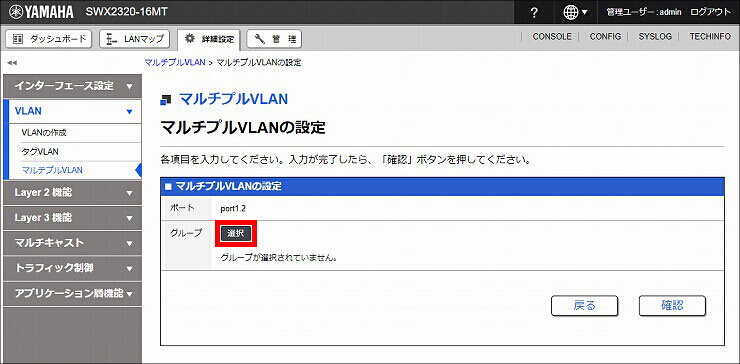Click the 管理ユーザー: admin label

644,12
